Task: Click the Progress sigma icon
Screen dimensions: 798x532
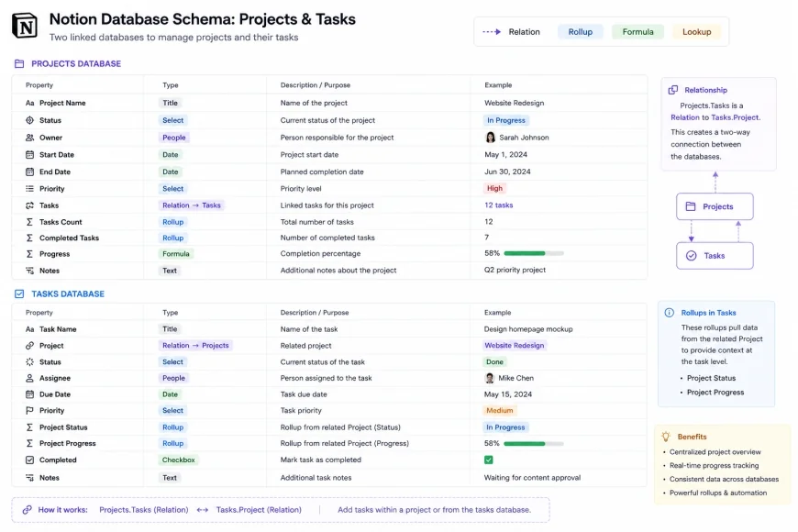Action: tap(29, 253)
